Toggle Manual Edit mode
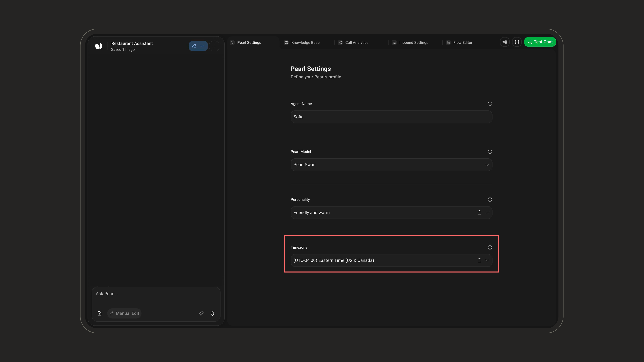The image size is (644, 362). [x=125, y=313]
